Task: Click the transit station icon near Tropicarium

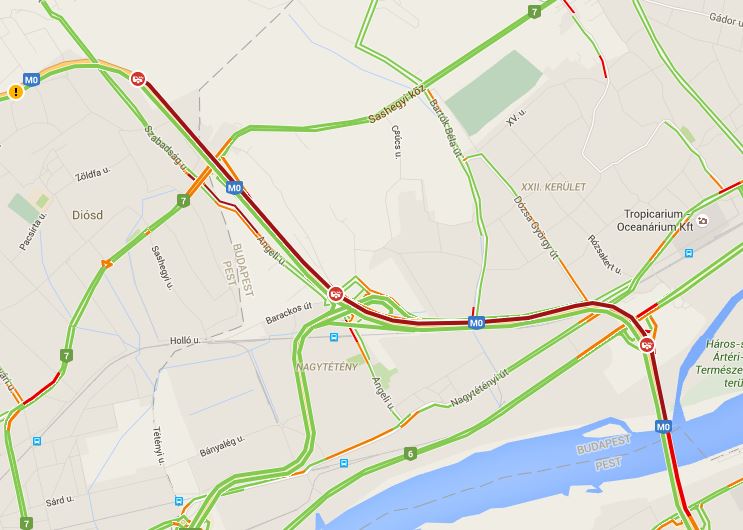Action: 689,253
